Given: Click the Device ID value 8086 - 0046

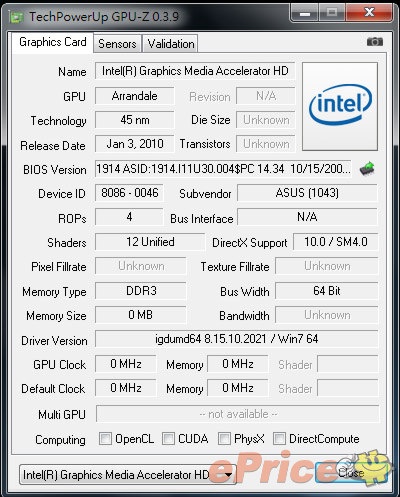Looking at the screenshot, I should (x=129, y=193).
